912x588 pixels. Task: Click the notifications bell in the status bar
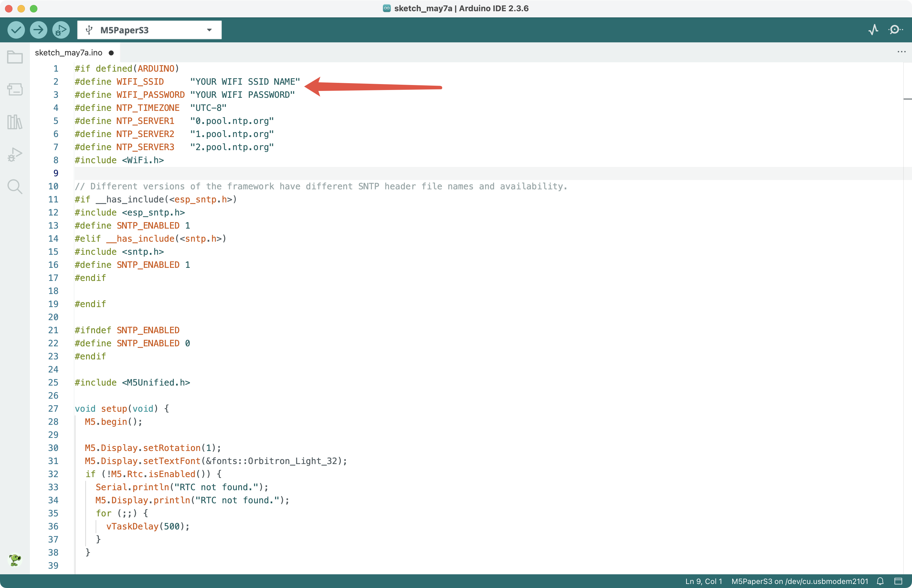pos(880,581)
